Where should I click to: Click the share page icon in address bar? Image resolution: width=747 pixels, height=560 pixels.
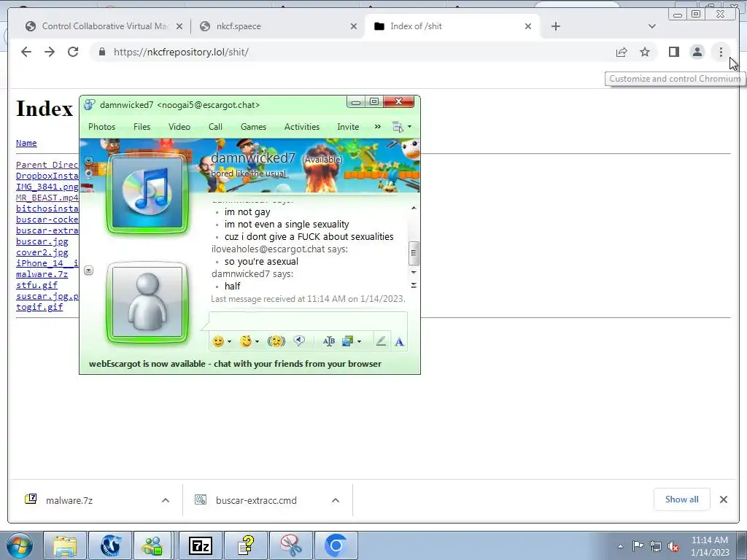click(x=622, y=52)
